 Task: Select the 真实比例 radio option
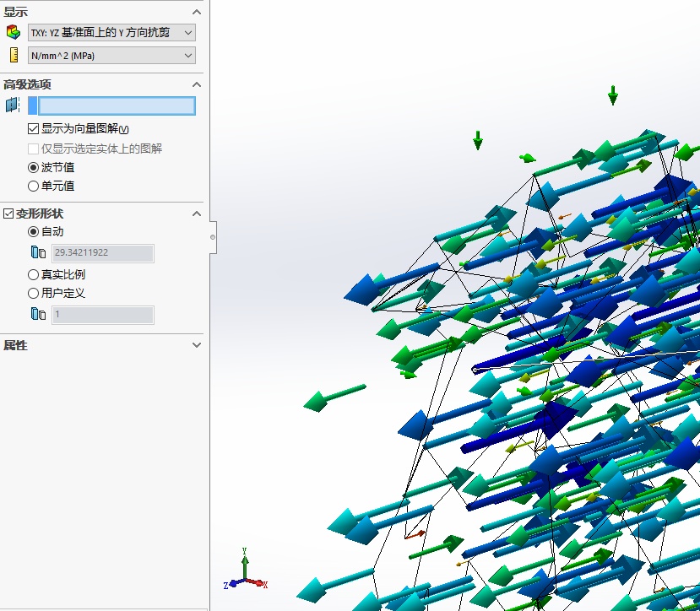pyautogui.click(x=34, y=274)
